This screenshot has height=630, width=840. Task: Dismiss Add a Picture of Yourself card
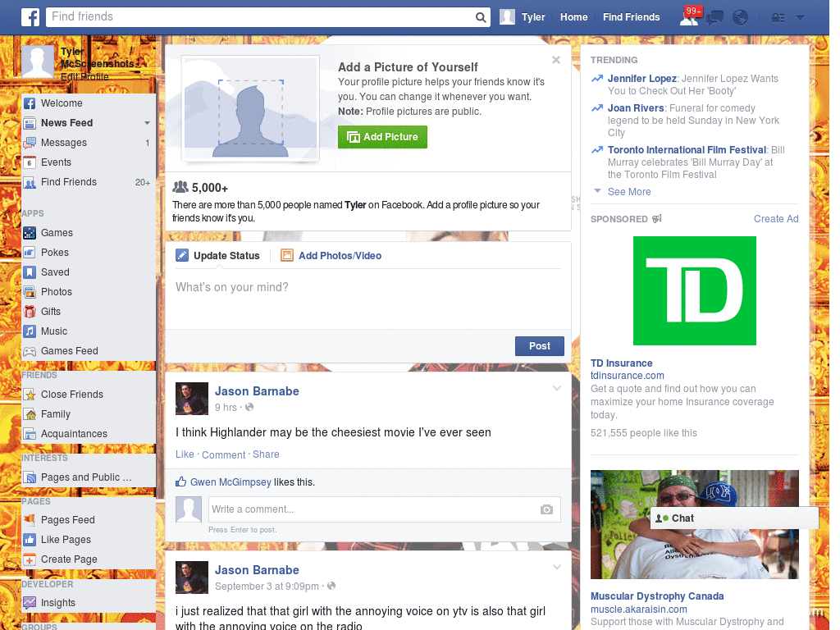click(556, 60)
